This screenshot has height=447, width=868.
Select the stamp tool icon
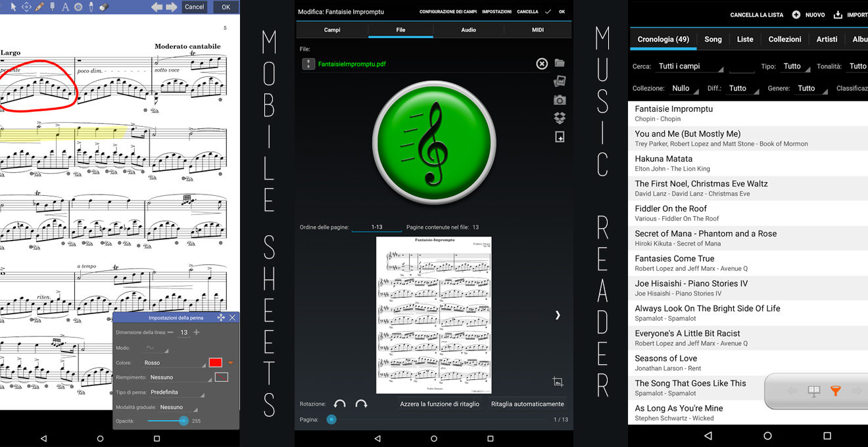tap(78, 7)
